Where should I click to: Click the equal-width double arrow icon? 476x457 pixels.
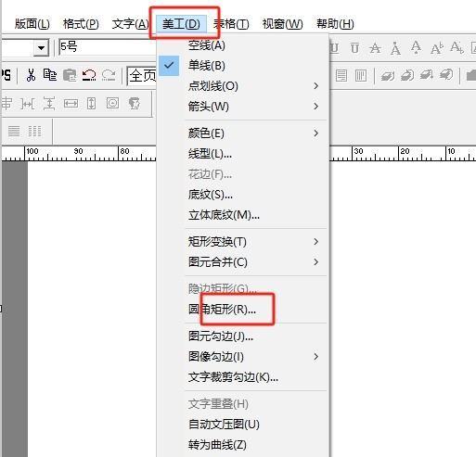click(71, 104)
